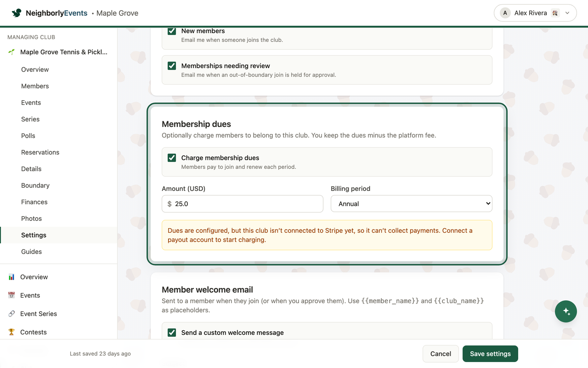Click the sprout icon beside Maple Grove Tennis
The height and width of the screenshot is (368, 588).
click(11, 52)
